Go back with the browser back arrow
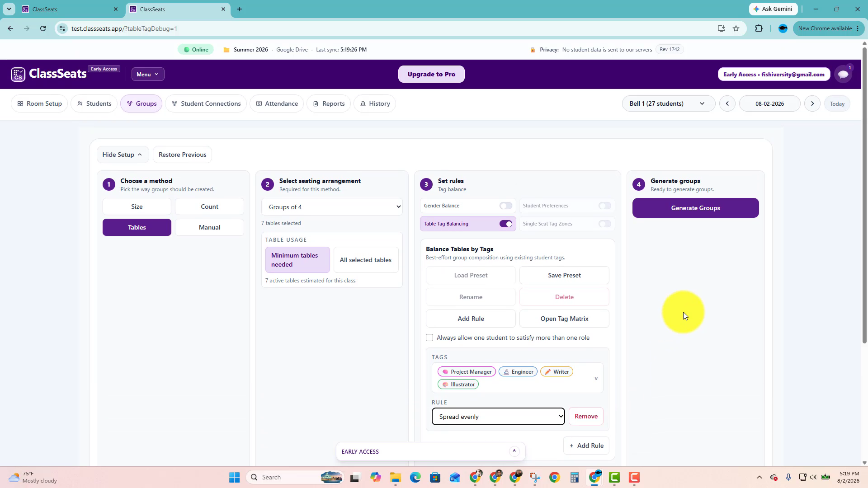 [10, 28]
